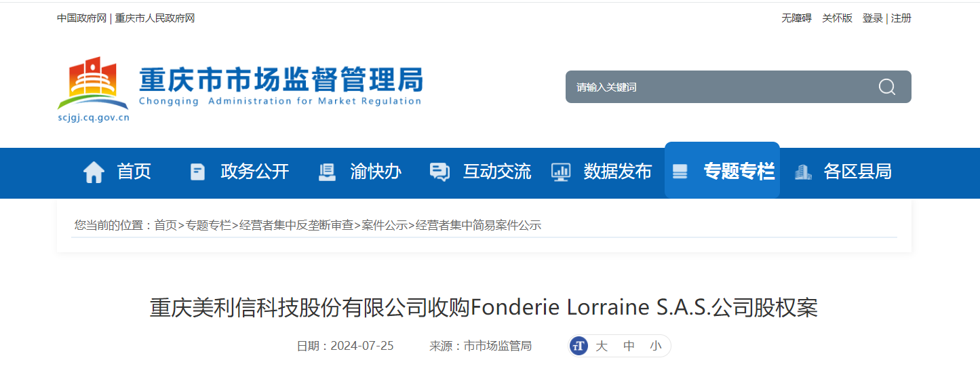This screenshot has width=980, height=377.
Task: Click the service icon beside 渝快办
Action: click(x=327, y=172)
